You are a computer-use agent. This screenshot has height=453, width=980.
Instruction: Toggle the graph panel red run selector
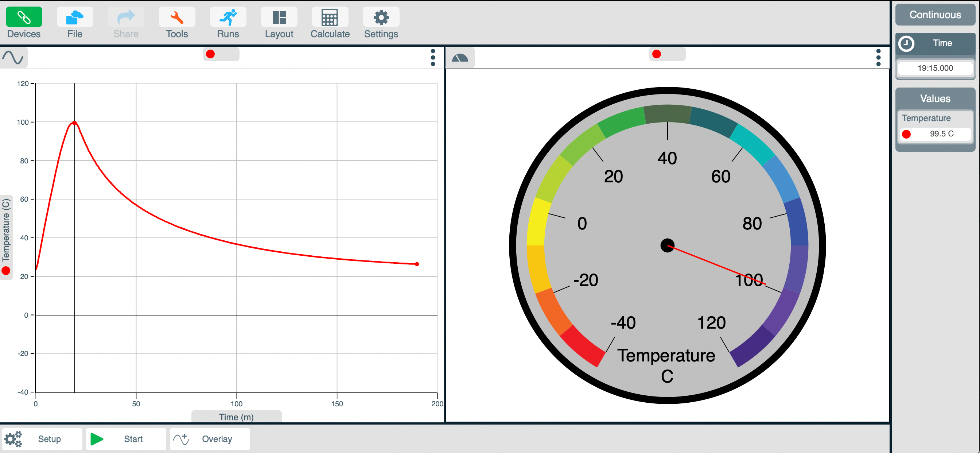pos(221,54)
